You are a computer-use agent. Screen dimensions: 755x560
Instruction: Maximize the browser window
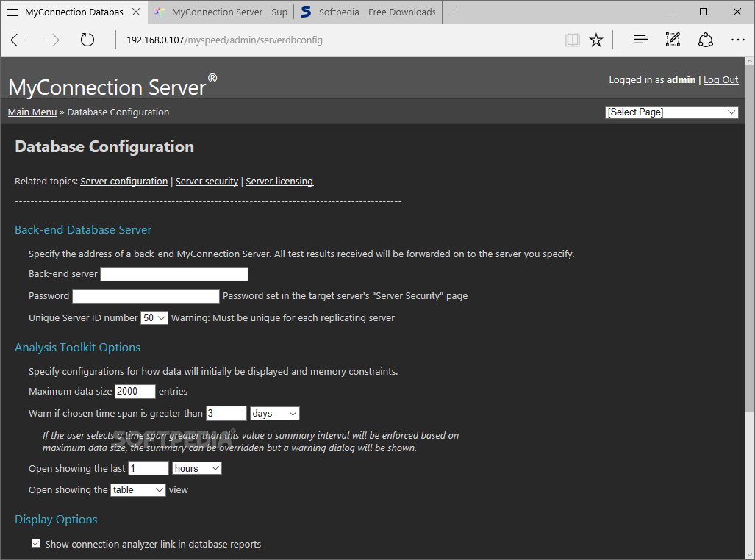(x=704, y=12)
